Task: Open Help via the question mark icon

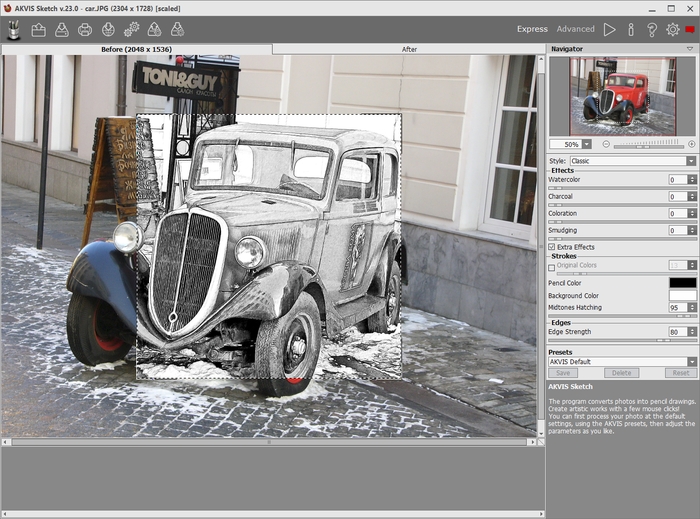Action: [x=651, y=29]
